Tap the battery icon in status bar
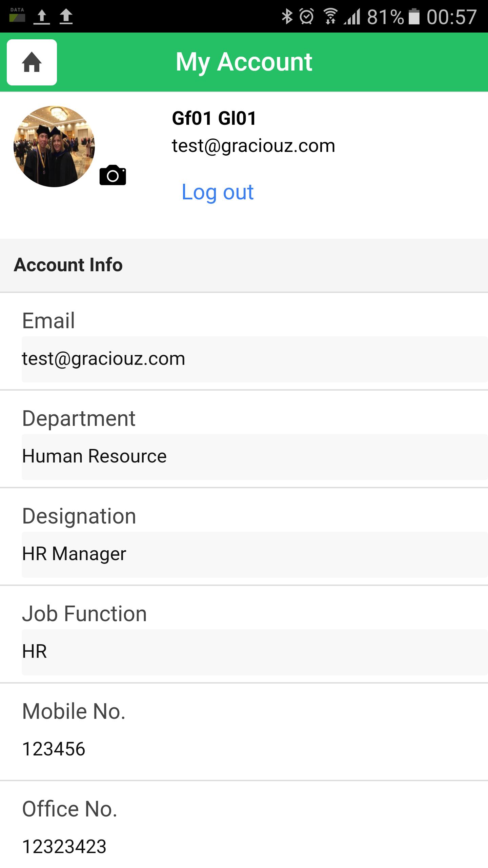The height and width of the screenshot is (868, 488). pos(414,16)
